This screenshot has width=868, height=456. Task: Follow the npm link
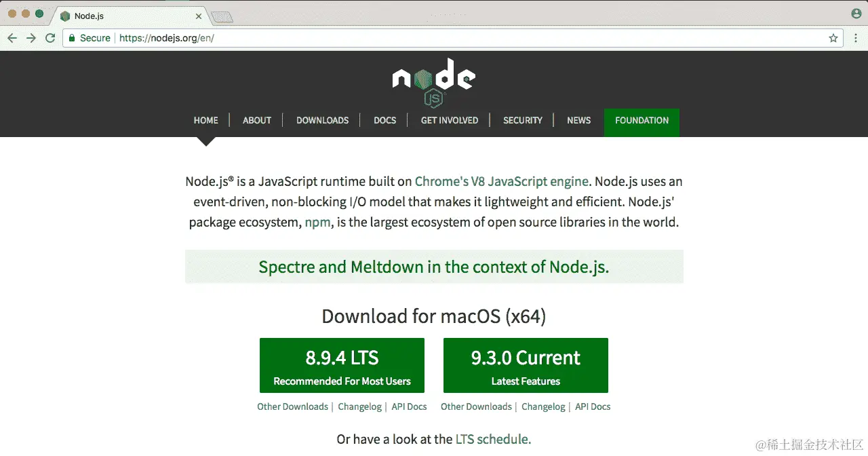pos(318,223)
